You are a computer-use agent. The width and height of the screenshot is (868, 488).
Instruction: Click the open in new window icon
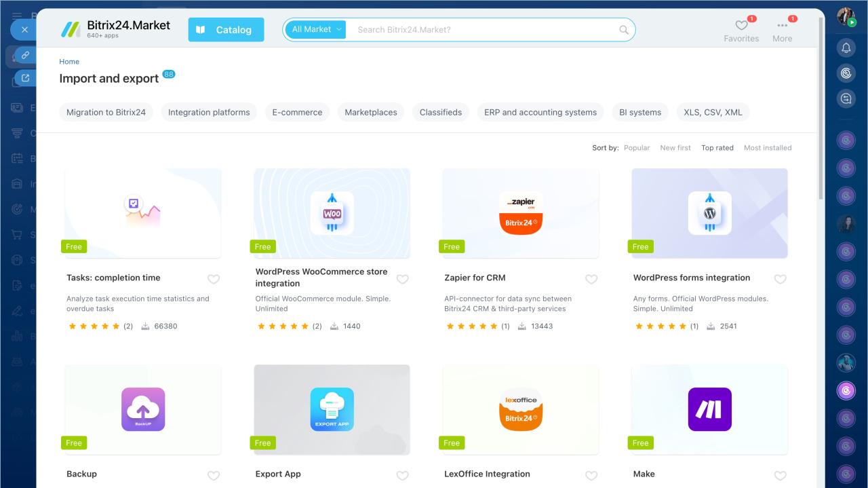pyautogui.click(x=25, y=78)
